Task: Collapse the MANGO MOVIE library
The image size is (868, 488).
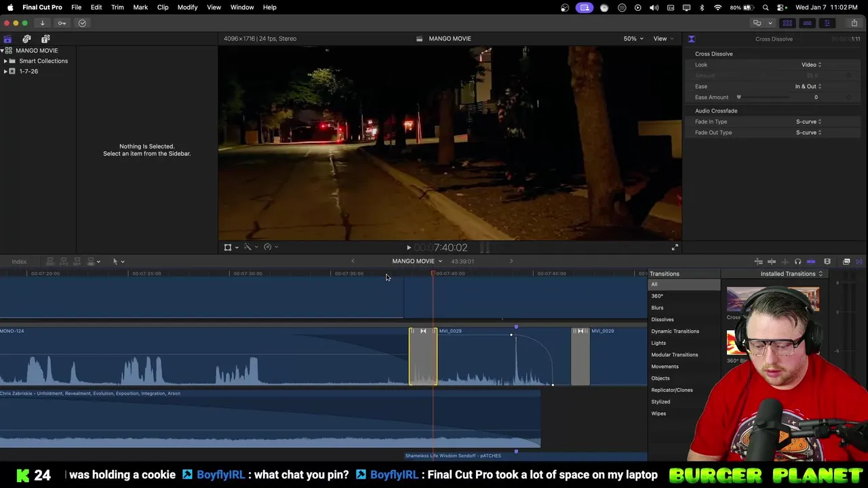Action: (x=2, y=51)
